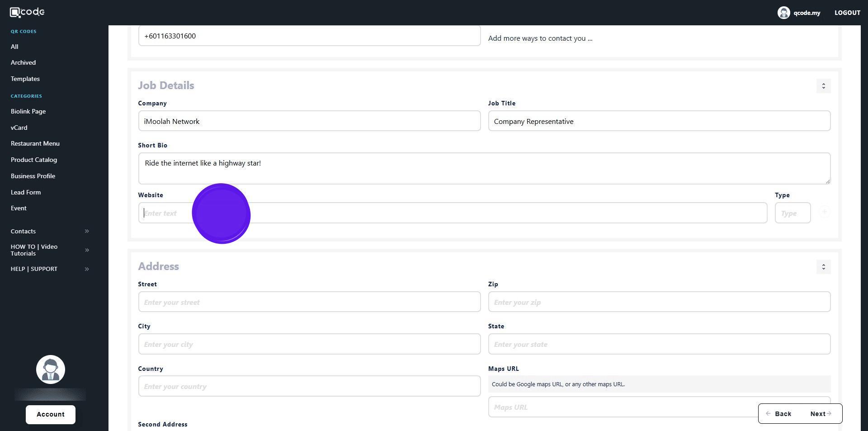Click the Enter your street field
This screenshot has height=431, width=868.
point(309,302)
